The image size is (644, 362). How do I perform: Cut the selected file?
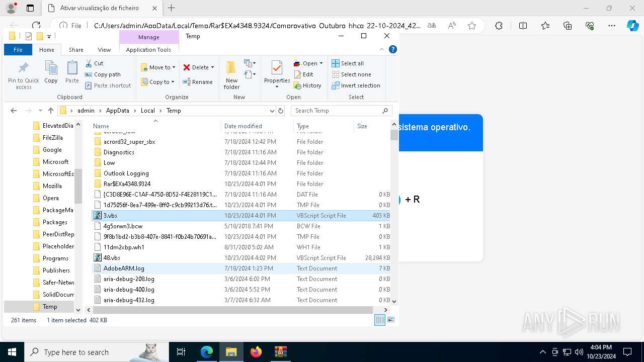tap(94, 63)
